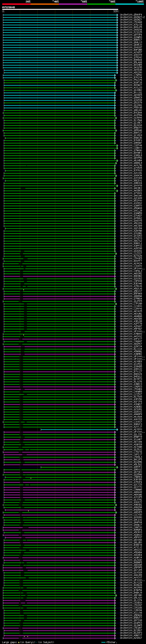
Task: Select label UniRef100_C7PIN9
Action: (131, 304)
